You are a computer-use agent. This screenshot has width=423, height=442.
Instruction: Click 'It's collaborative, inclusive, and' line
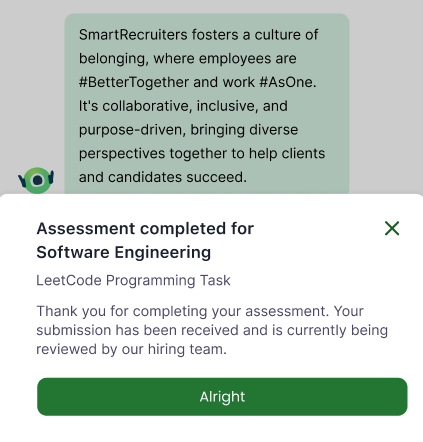click(183, 106)
